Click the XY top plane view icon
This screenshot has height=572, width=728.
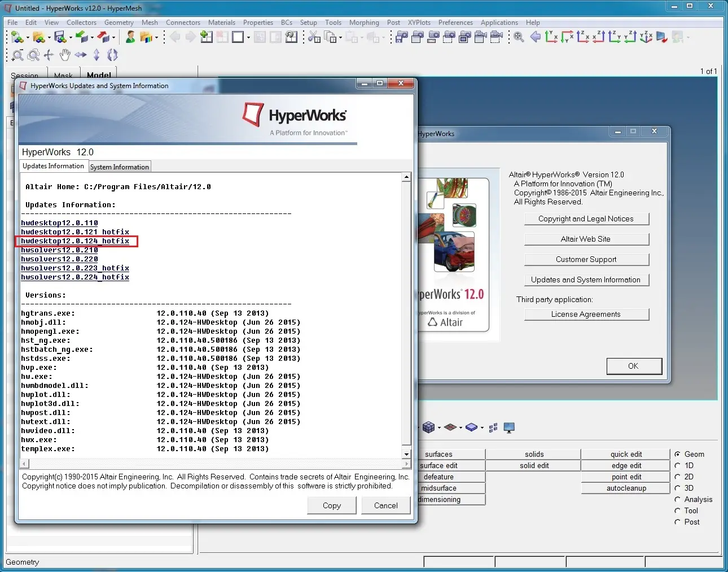click(x=551, y=37)
